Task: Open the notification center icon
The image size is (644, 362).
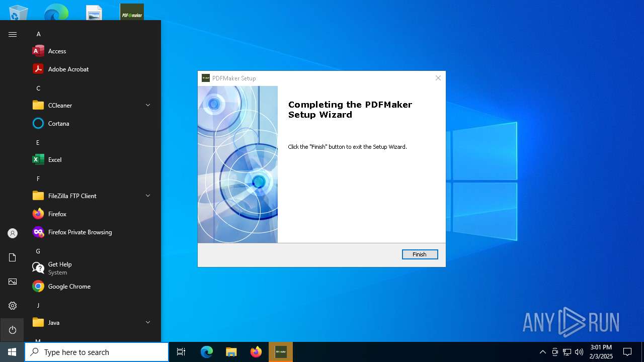Action: click(627, 352)
